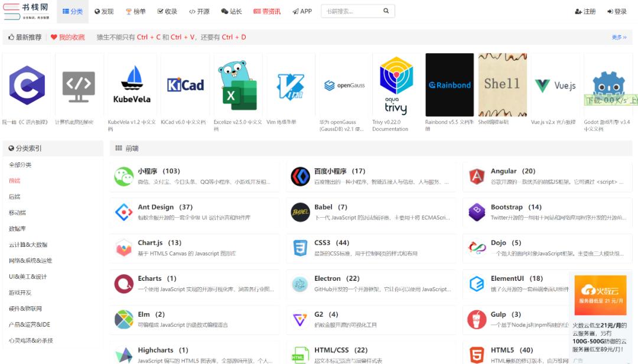Click the HTML5 category icon
638x364 pixels.
click(476, 354)
